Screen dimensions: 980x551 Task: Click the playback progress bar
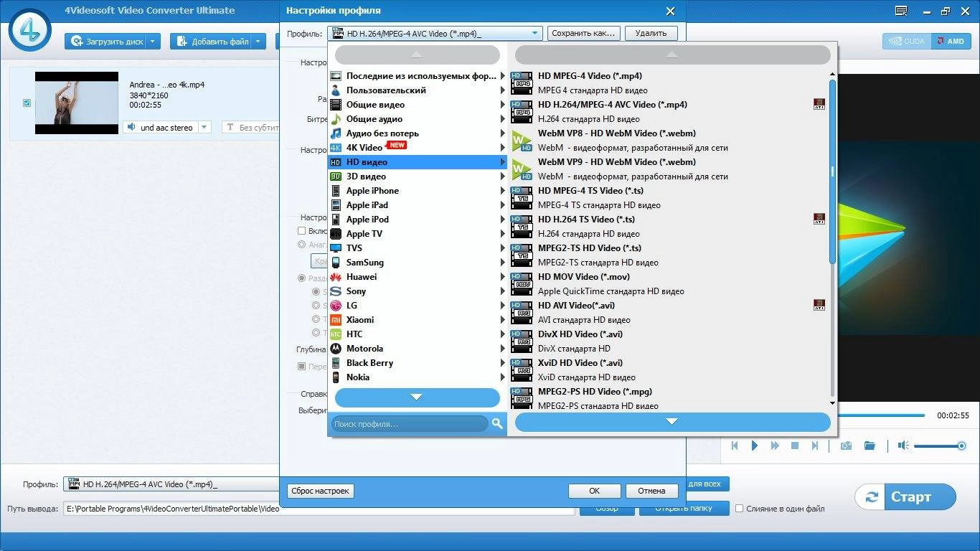point(881,415)
